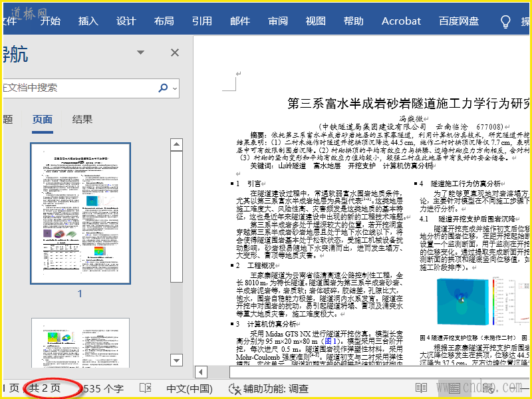Screen dimensions: 532x399
Task: Open 辅助功能: 调查 accessibility checker
Action: pyautogui.click(x=269, y=388)
